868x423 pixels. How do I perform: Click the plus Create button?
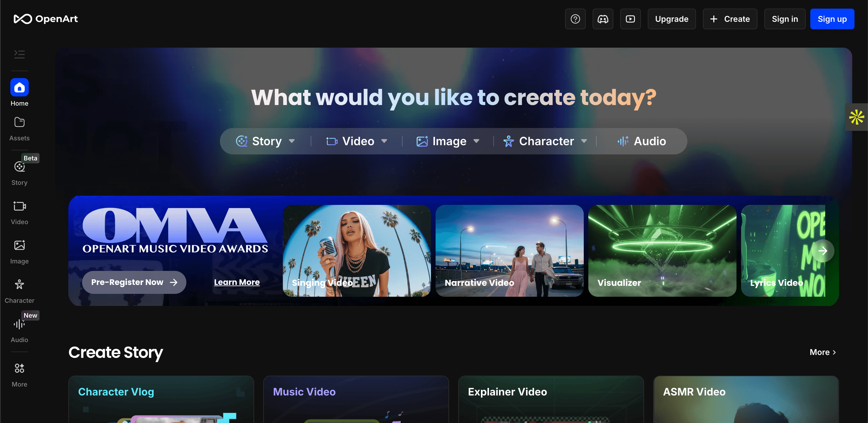coord(730,19)
